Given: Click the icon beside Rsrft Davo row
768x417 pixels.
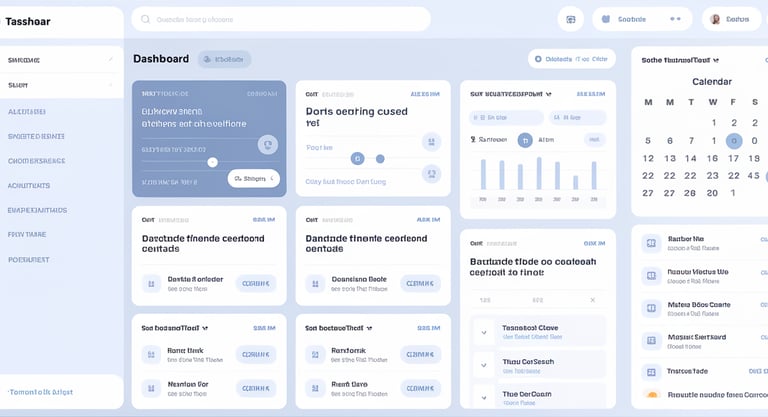Looking at the screenshot, I should (315, 389).
